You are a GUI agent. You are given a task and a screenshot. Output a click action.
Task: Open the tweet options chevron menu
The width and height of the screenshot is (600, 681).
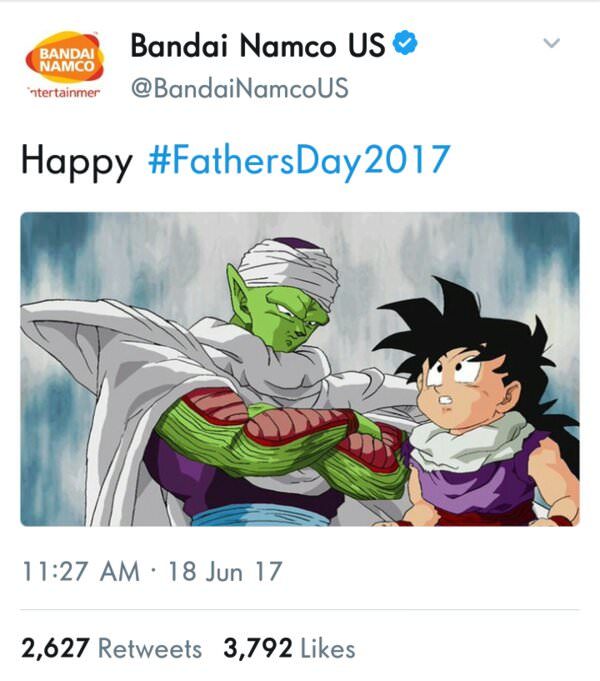point(551,44)
